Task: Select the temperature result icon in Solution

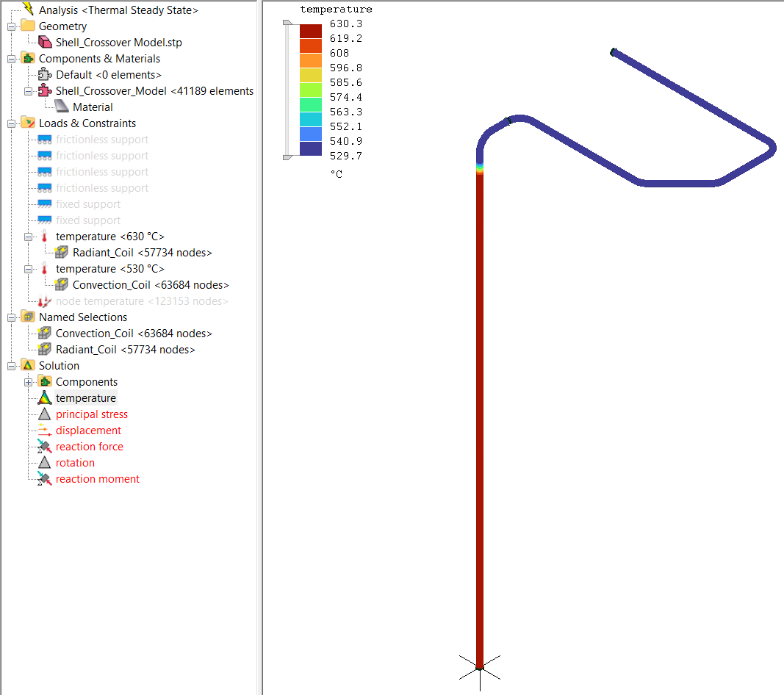Action: (x=45, y=398)
